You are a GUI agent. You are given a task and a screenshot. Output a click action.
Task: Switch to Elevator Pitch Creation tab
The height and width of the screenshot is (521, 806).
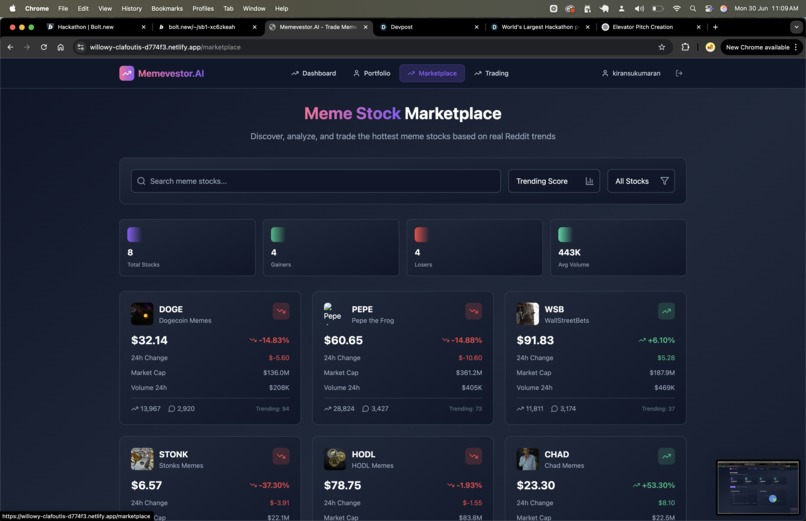648,27
